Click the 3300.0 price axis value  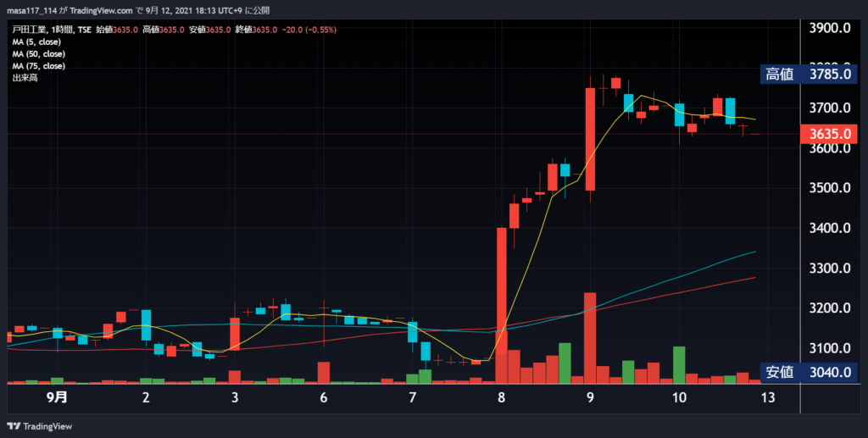(x=830, y=269)
